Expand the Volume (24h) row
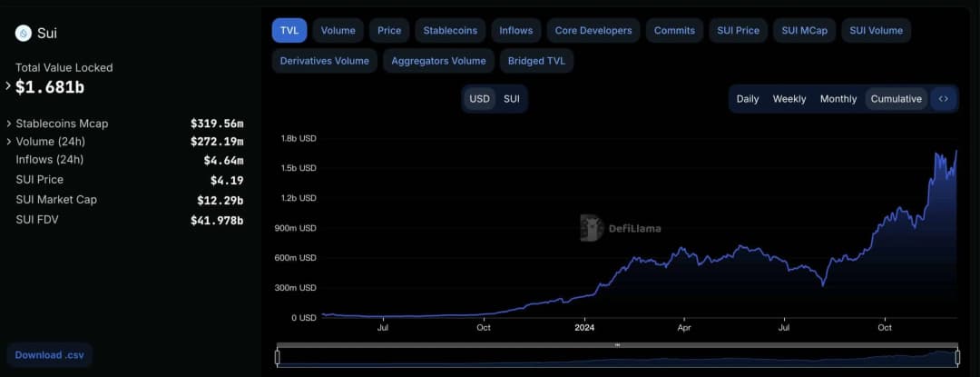The height and width of the screenshot is (377, 980). click(x=9, y=142)
